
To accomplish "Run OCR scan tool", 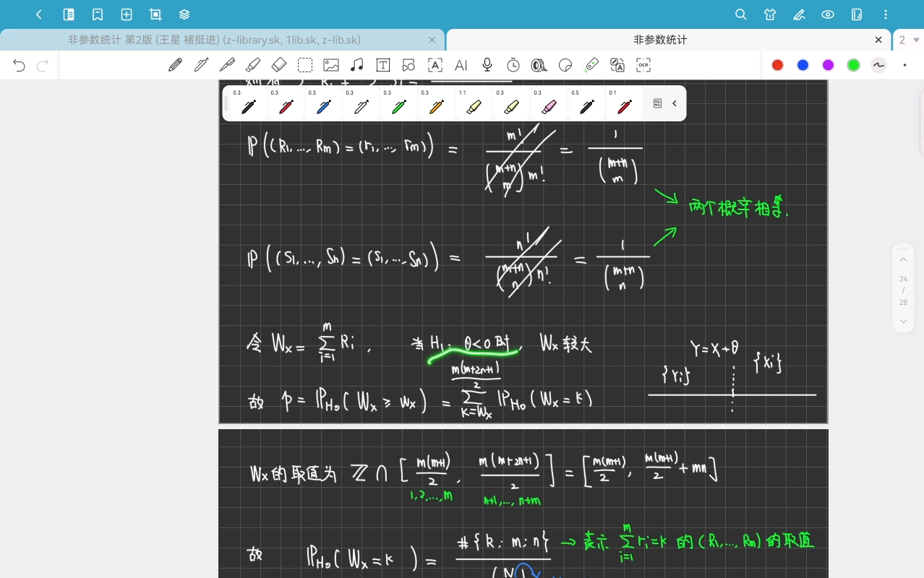I will pyautogui.click(x=643, y=65).
